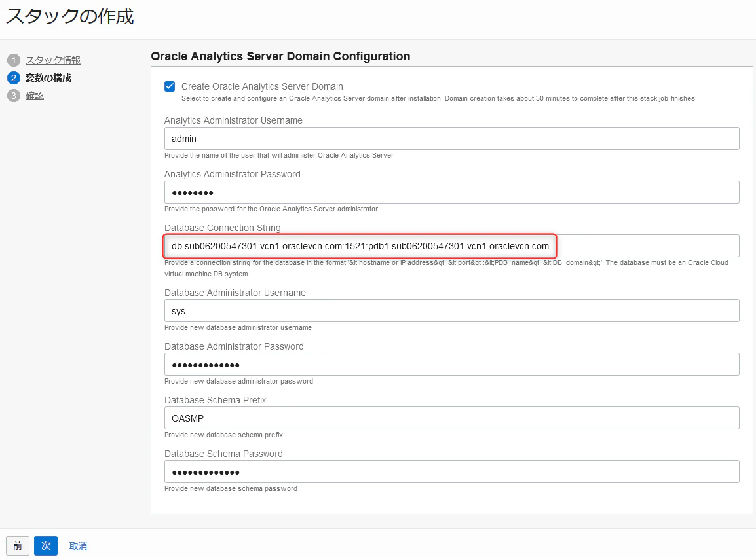This screenshot has height=559, width=756.
Task: Select the Database Administrator Username field
Action: [452, 311]
